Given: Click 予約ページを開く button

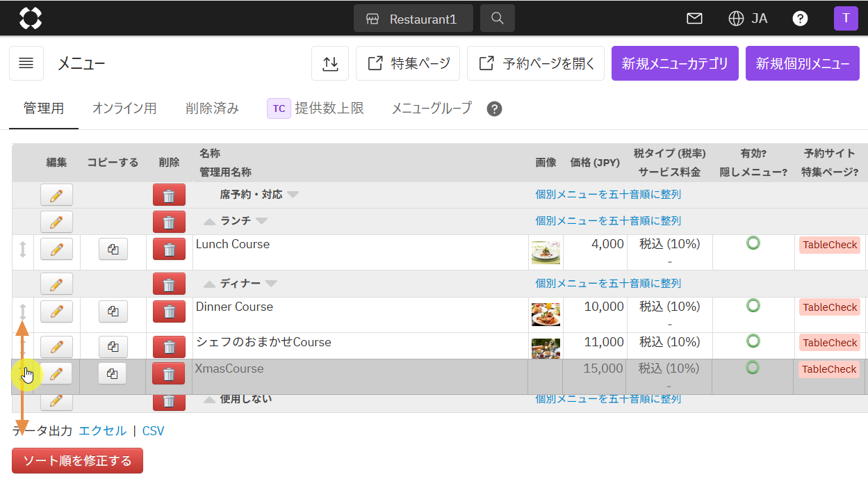Looking at the screenshot, I should [x=536, y=64].
